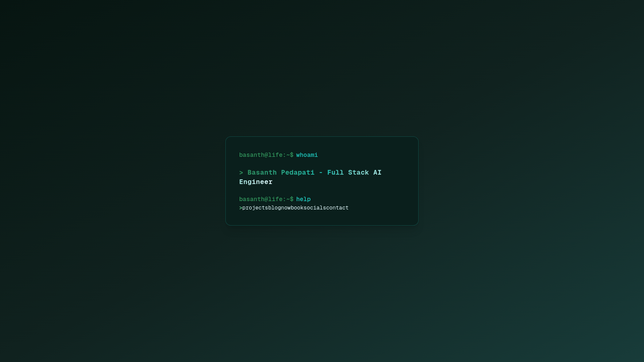Viewport: 644px width, 362px height.
Task: Open the blog link
Action: (x=275, y=208)
